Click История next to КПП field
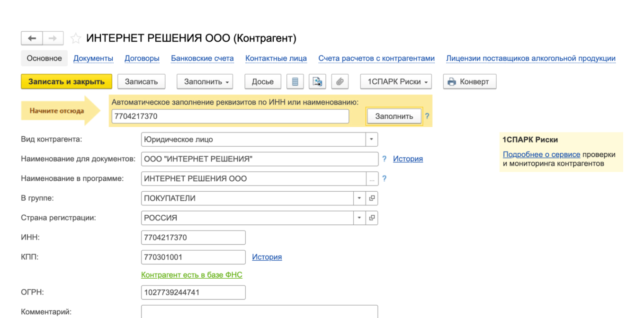The image size is (644, 318). click(267, 257)
